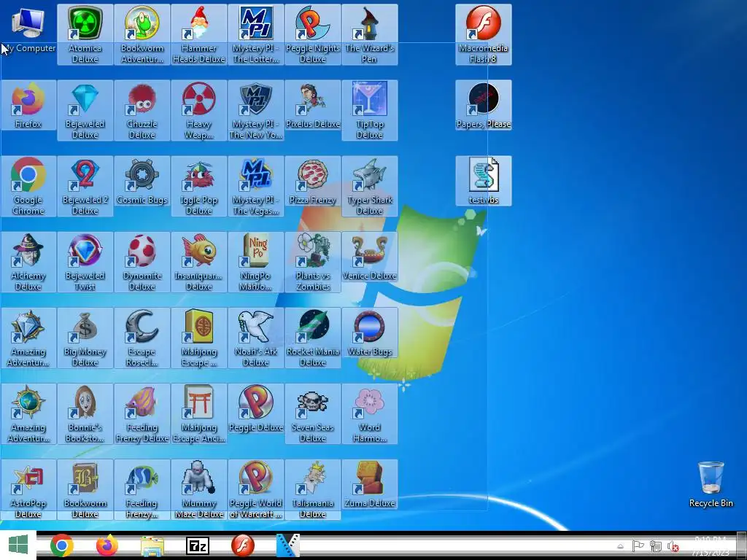This screenshot has width=747, height=560.
Task: Click the Bejeweled 2 Deluxe icon
Action: [85, 186]
